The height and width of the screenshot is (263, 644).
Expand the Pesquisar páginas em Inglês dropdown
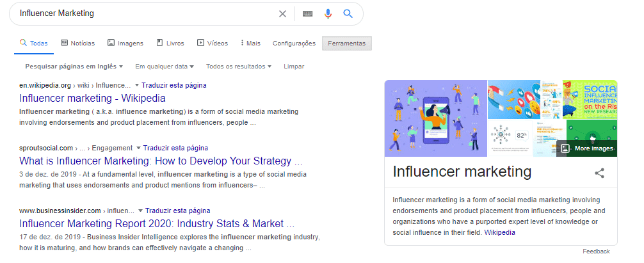(x=74, y=67)
